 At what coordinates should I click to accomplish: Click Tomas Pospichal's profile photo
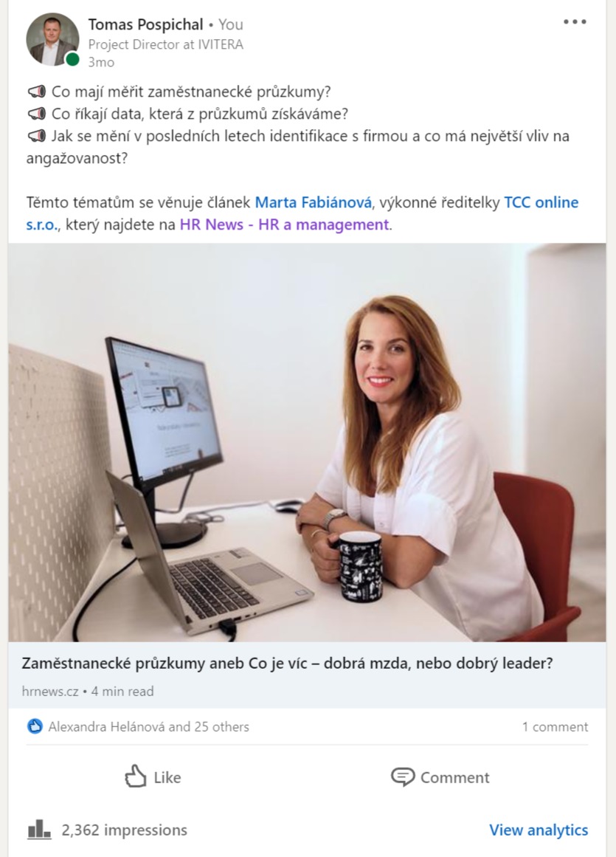52,39
